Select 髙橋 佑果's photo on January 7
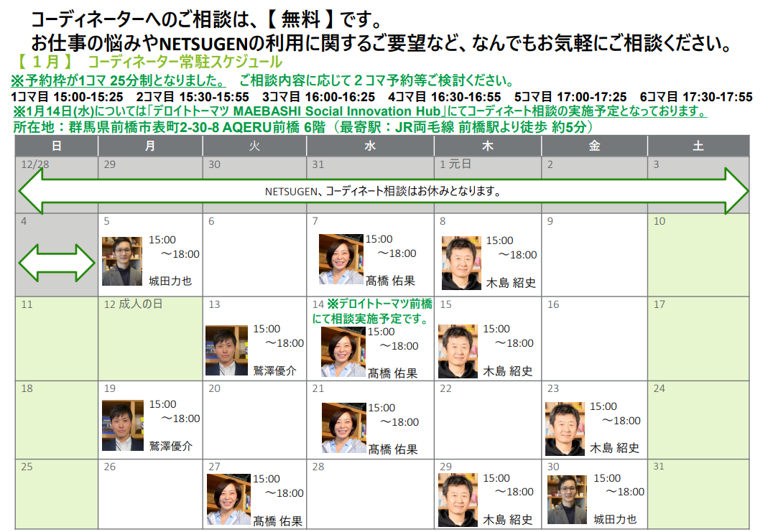The height and width of the screenshot is (532, 768). tap(341, 259)
